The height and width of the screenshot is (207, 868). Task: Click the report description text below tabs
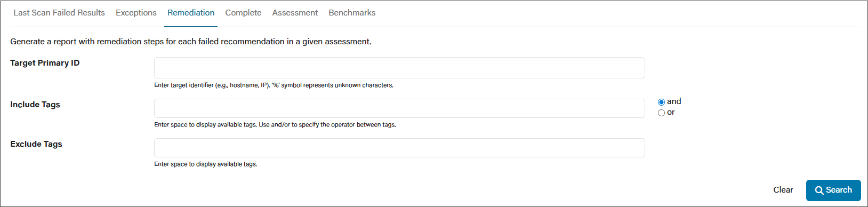point(191,42)
